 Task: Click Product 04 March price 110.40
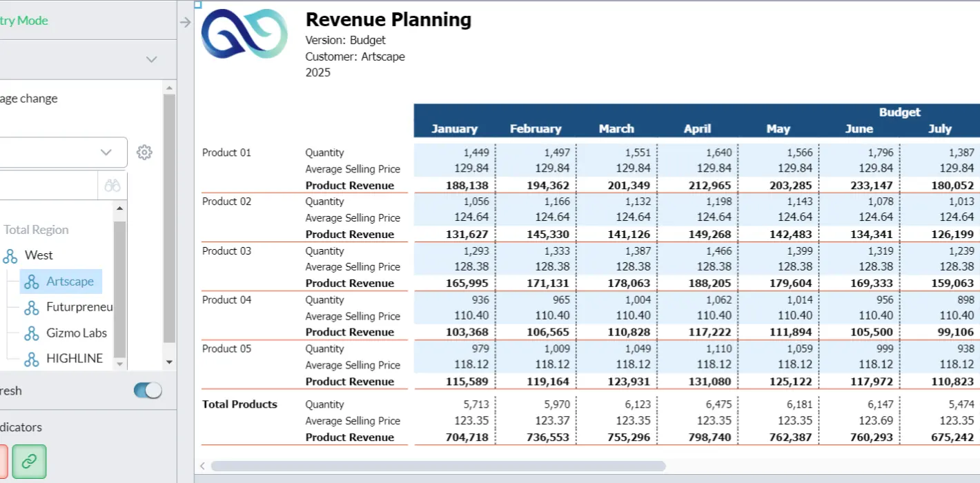634,315
